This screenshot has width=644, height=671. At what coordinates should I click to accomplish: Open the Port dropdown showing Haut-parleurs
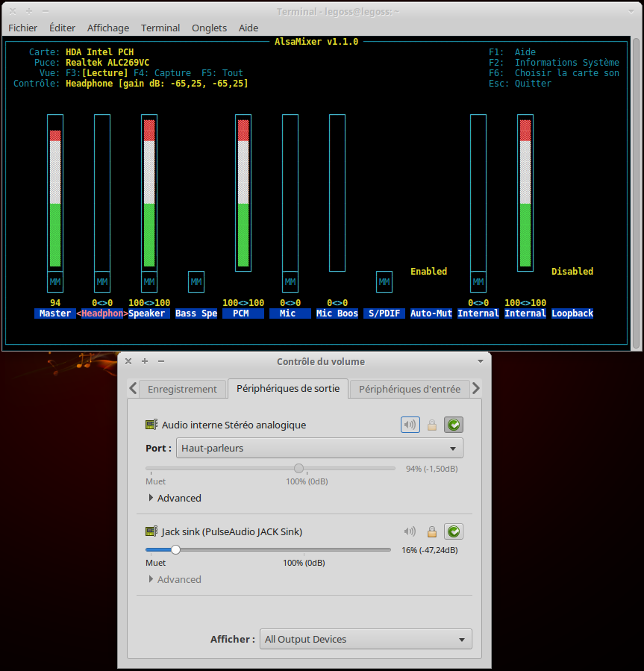[319, 448]
